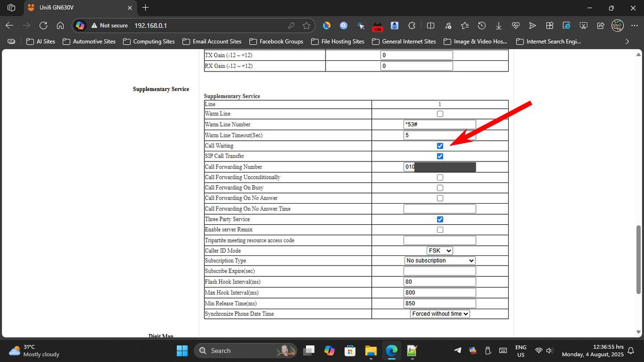Add this page to favorites star

306,26
